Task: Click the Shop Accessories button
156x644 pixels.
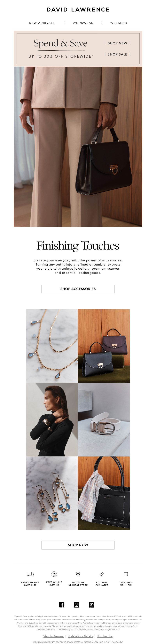Action: pos(78,289)
